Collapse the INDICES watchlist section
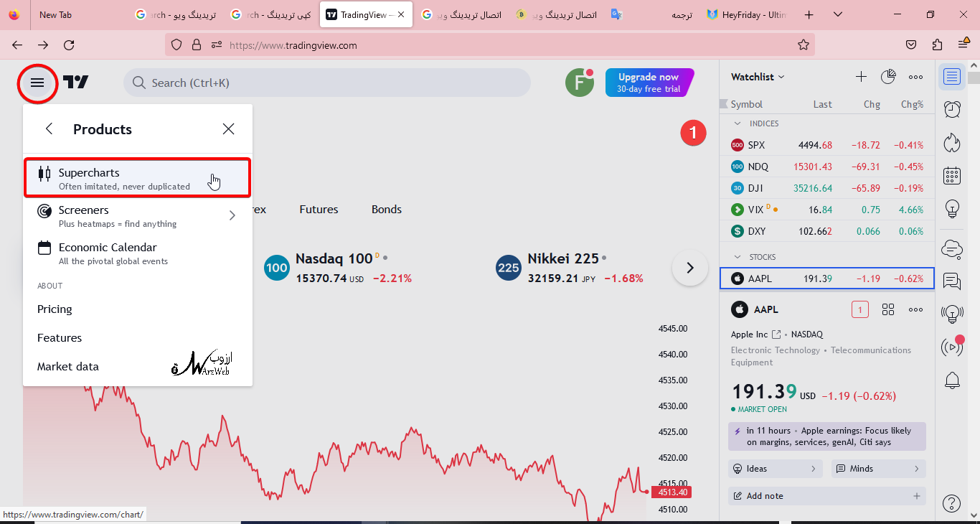Viewport: 980px width, 524px height. pos(738,123)
